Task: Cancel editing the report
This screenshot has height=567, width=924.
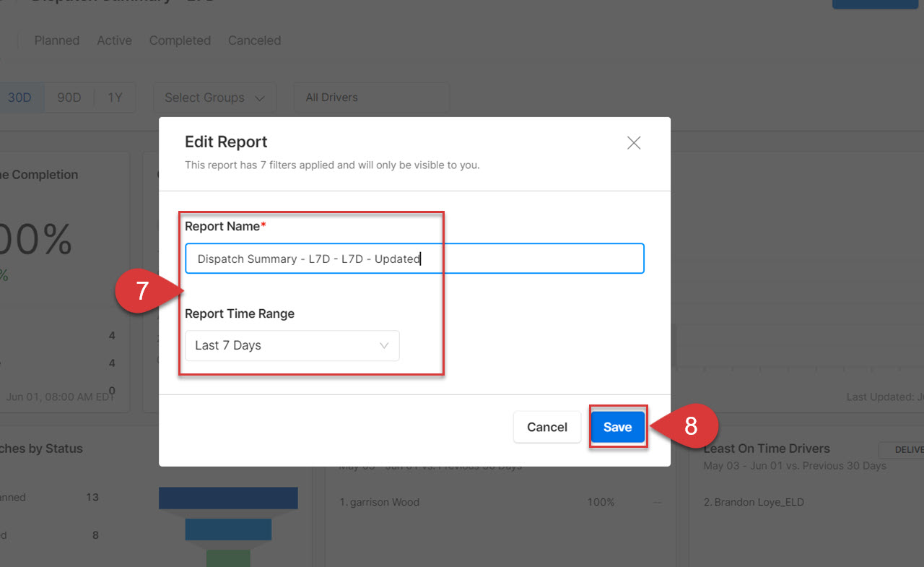Action: 547,427
